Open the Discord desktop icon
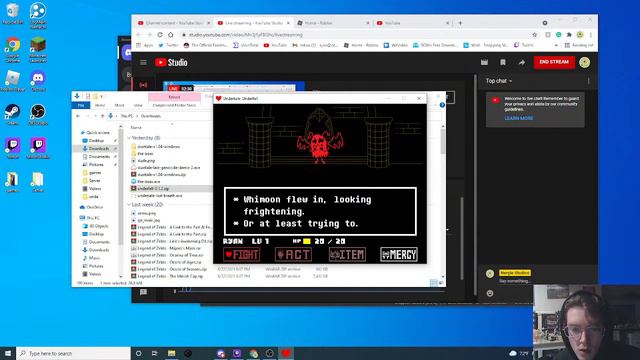 [x=38, y=81]
